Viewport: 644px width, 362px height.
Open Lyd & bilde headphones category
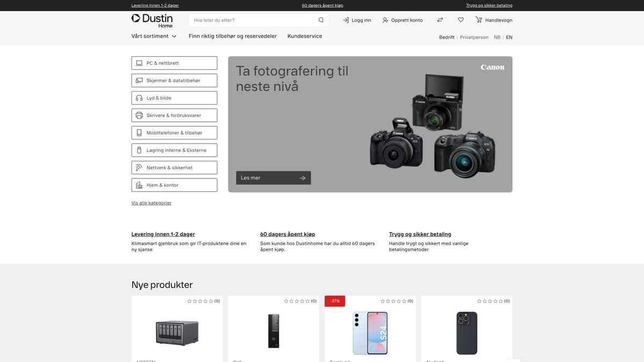coord(174,98)
